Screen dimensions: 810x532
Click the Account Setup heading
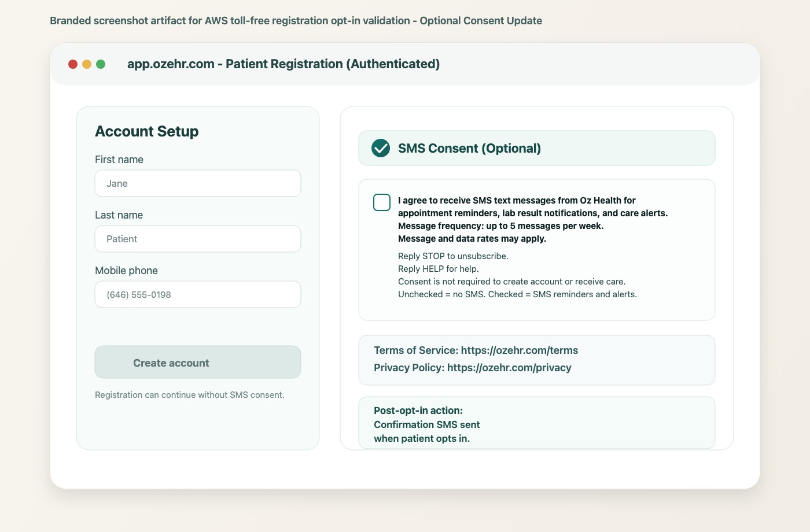pyautogui.click(x=147, y=131)
